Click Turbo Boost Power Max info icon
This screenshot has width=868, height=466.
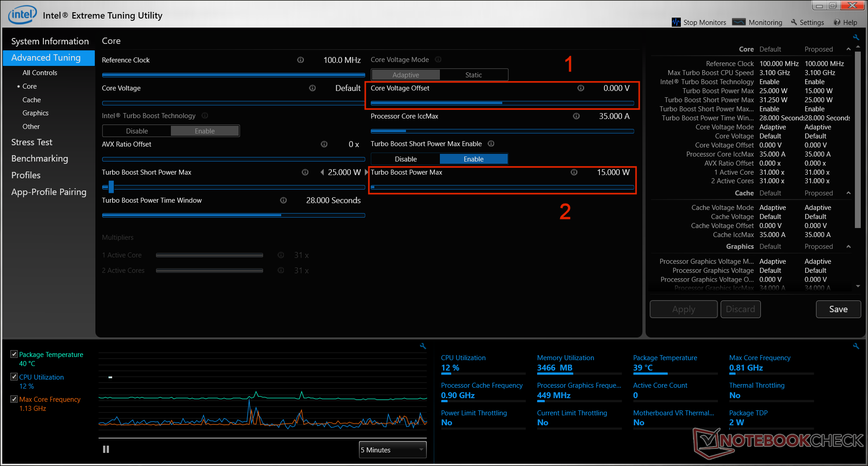[x=574, y=172]
